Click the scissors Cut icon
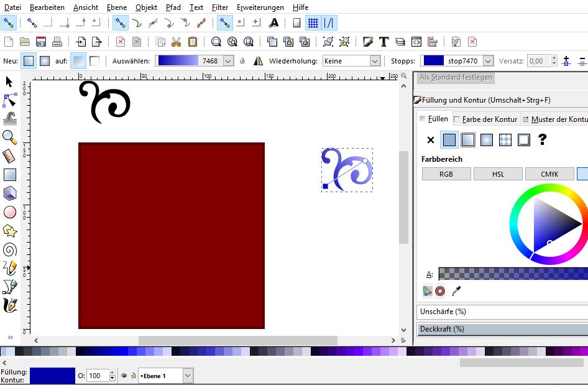This screenshot has width=588, height=385. [x=176, y=42]
